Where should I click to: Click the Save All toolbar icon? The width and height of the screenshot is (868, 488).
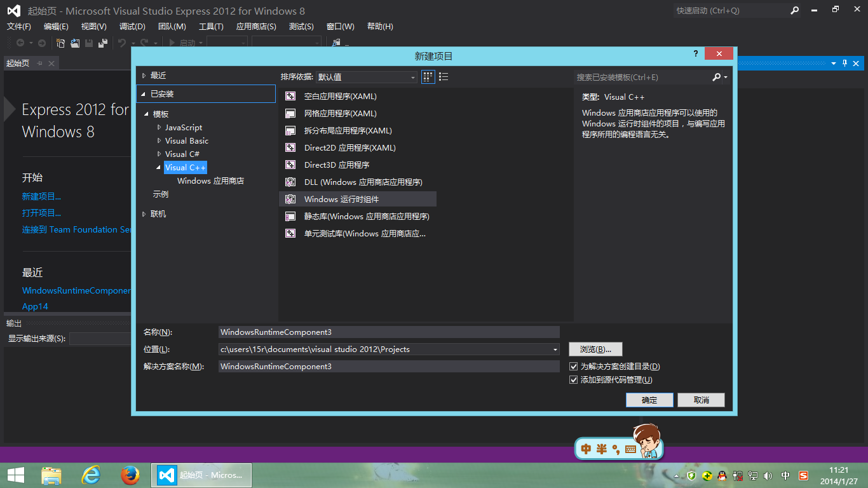click(x=102, y=43)
